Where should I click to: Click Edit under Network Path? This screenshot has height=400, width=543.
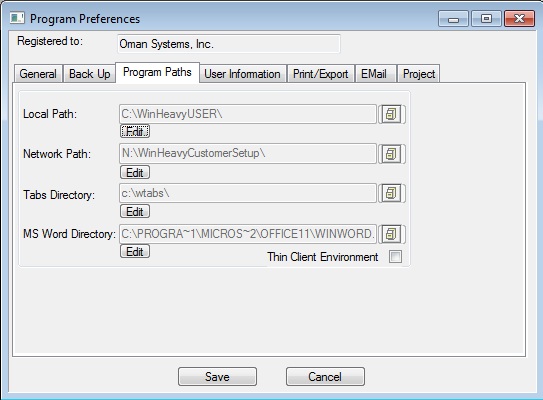[135, 172]
